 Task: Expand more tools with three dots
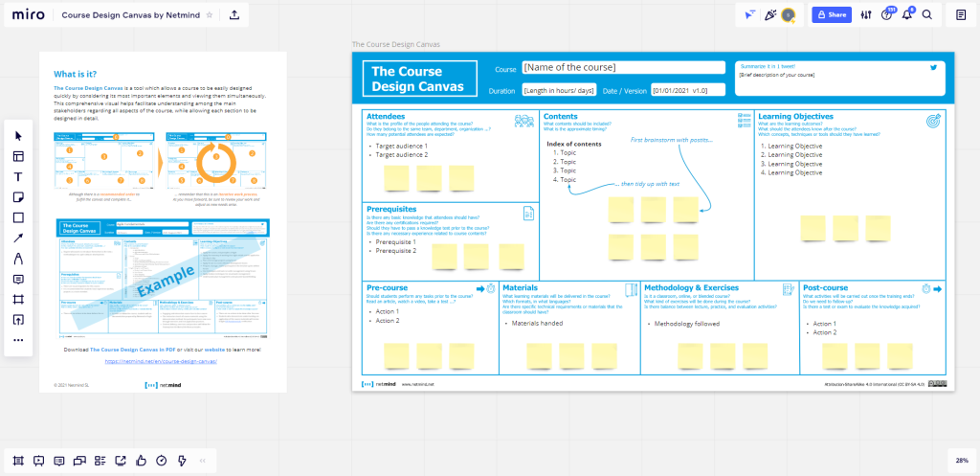pyautogui.click(x=18, y=340)
